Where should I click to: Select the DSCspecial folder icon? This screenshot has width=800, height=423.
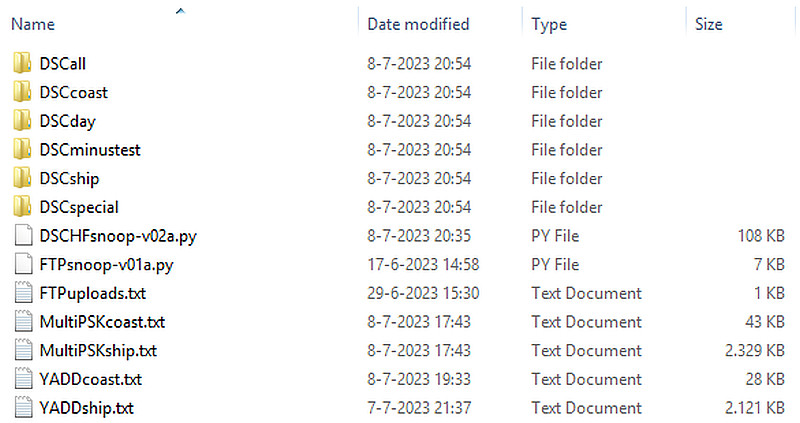tap(24, 207)
